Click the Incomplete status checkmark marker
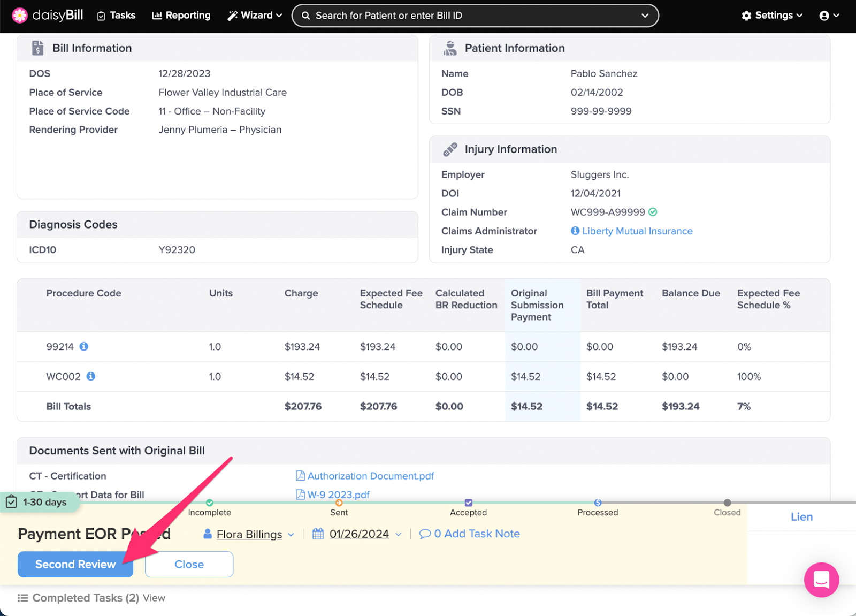Viewport: 856px width, 616px height. tap(210, 503)
